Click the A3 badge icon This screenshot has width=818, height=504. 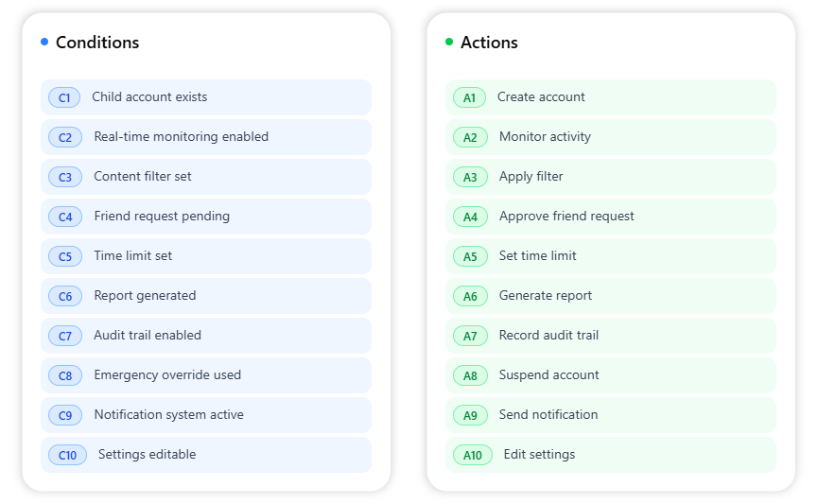470,177
